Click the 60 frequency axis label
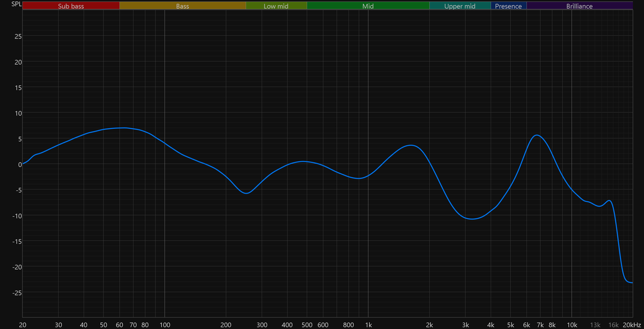The width and height of the screenshot is (644, 329). [119, 325]
